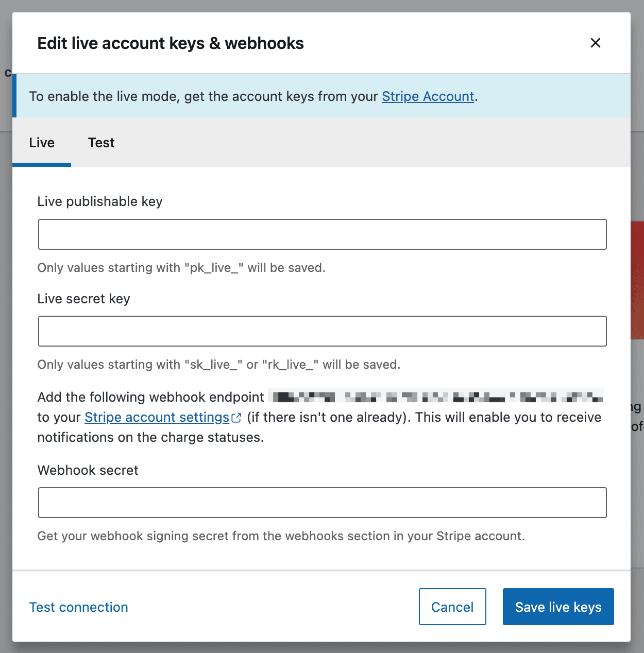644x653 pixels.
Task: Click the Save live keys button
Action: coord(558,607)
